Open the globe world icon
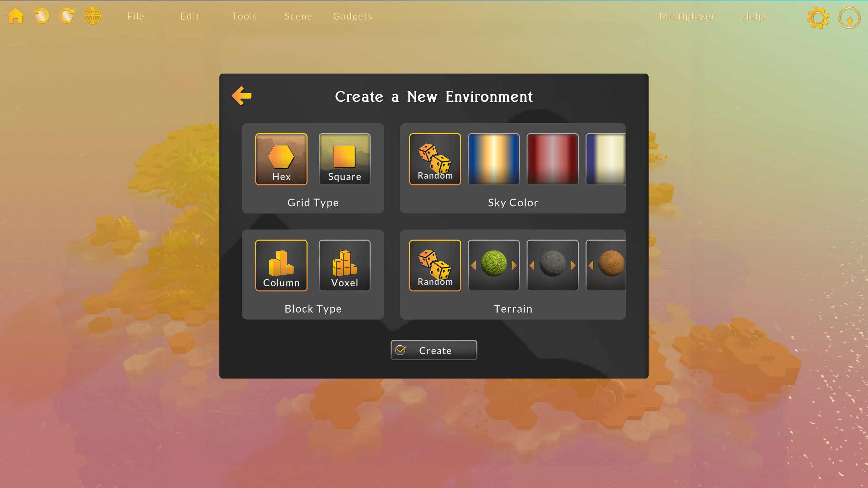The image size is (868, 488). (93, 16)
